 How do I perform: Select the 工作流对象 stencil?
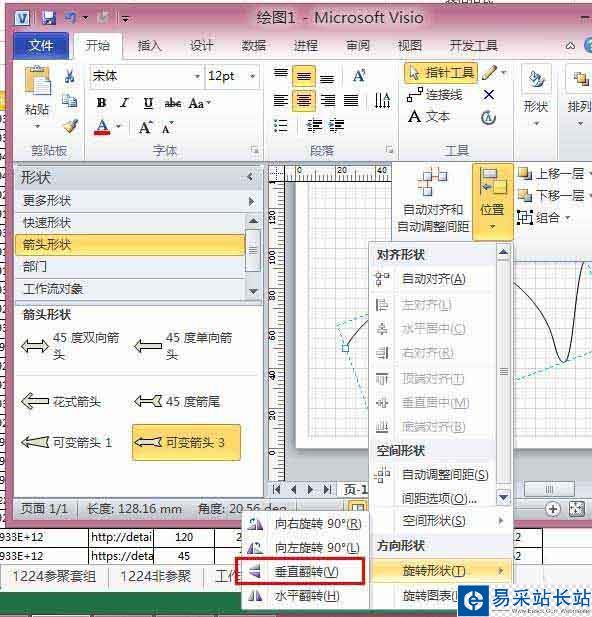130,289
